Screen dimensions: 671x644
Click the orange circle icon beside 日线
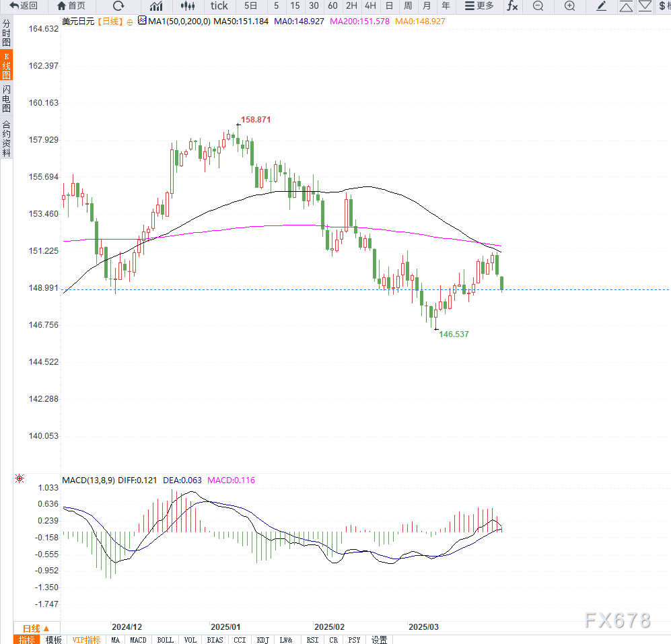click(x=130, y=22)
